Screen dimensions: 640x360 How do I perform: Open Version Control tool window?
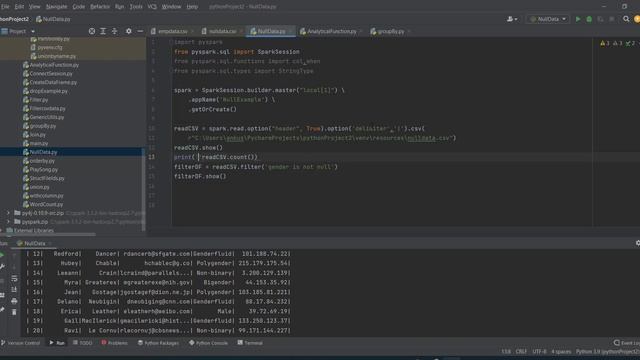tap(20, 343)
